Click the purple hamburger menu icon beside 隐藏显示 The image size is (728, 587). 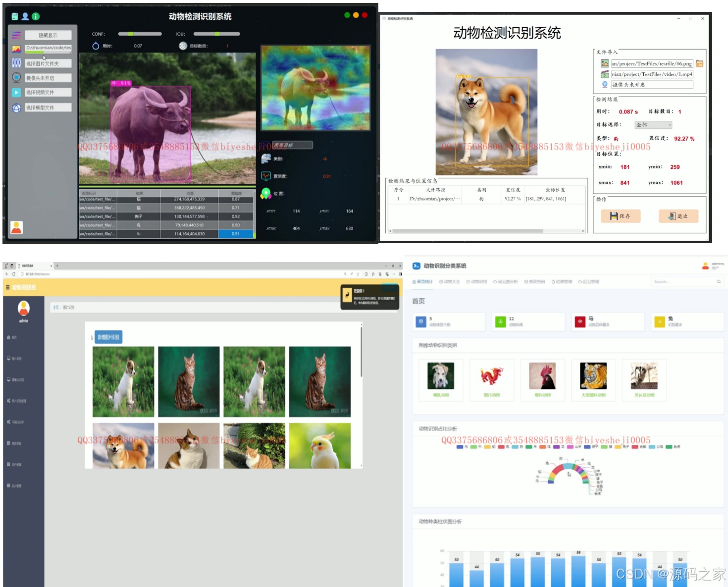tap(16, 35)
